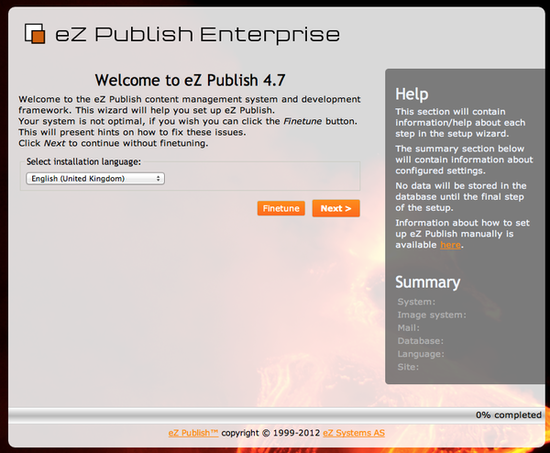The width and height of the screenshot is (550, 453).
Task: Click the 'Site:' summary entry
Action: click(x=408, y=367)
